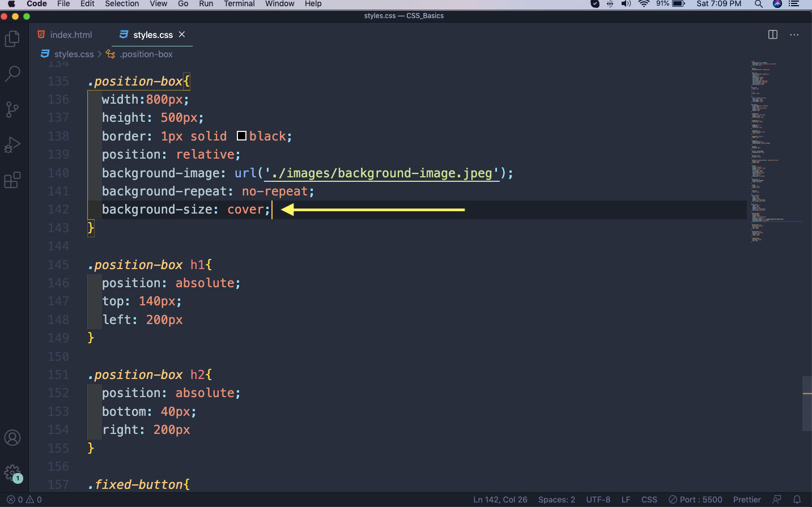Click the value 'cover' on line 142
Image resolution: width=812 pixels, height=507 pixels.
click(x=245, y=210)
